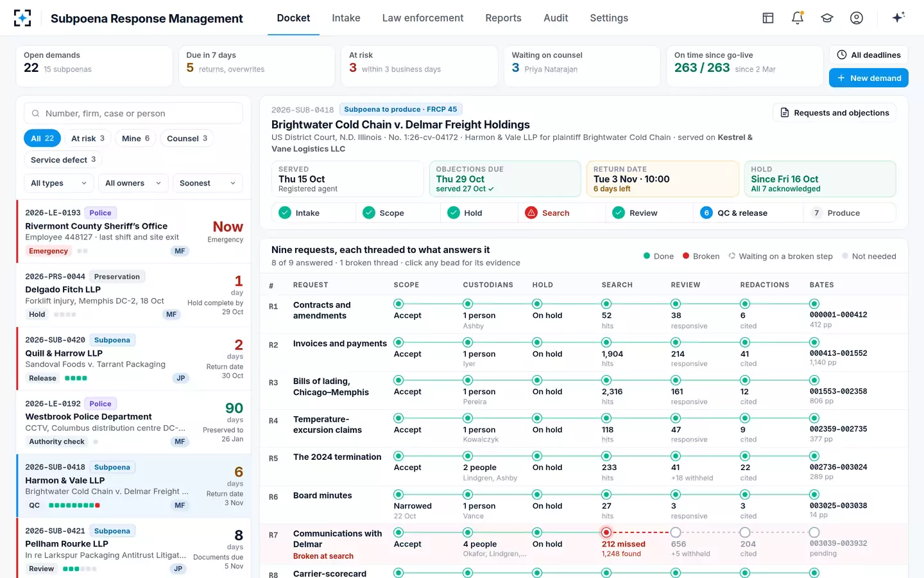Screen dimensions: 924x578
Task: Click the broken Search bead in row R7
Action: (606, 532)
